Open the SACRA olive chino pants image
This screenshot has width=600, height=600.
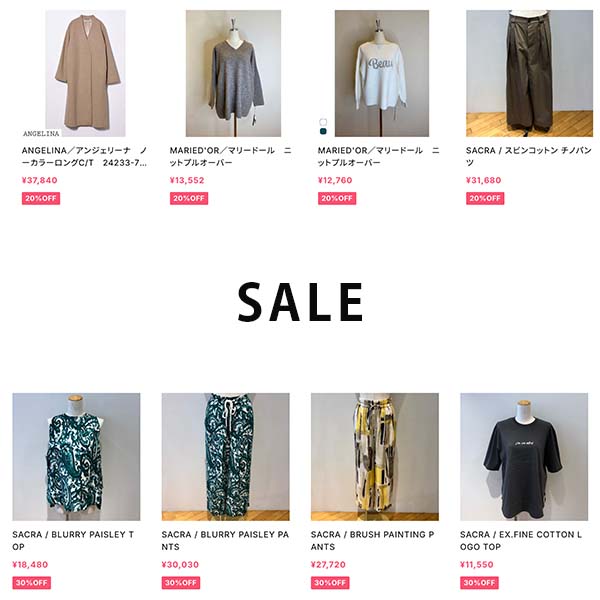coord(529,73)
